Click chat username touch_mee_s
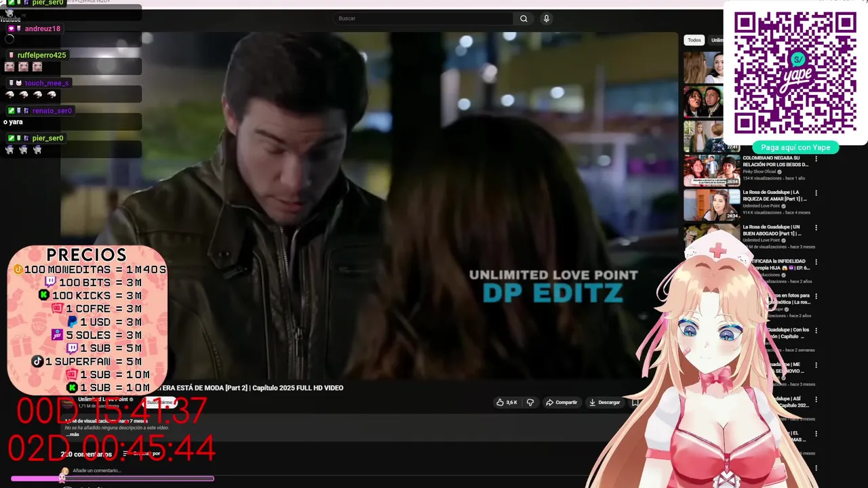The width and height of the screenshot is (868, 488). [47, 83]
